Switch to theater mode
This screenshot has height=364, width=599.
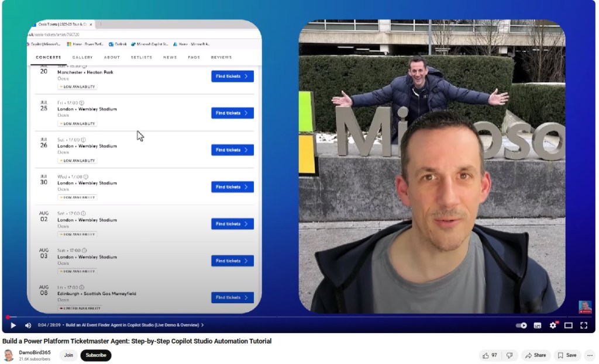568,325
